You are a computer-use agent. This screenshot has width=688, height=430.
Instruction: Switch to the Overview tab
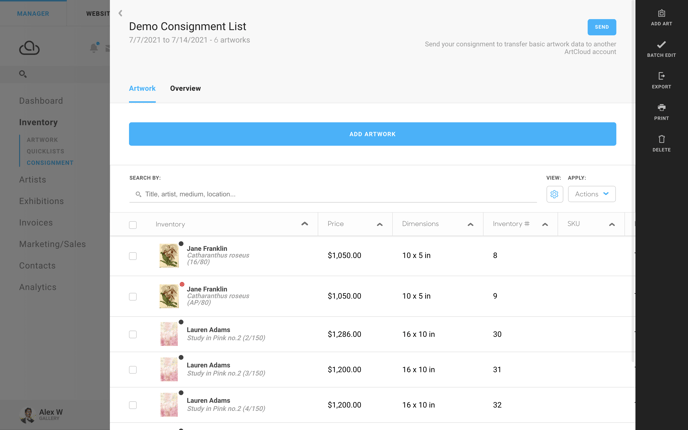pyautogui.click(x=185, y=88)
